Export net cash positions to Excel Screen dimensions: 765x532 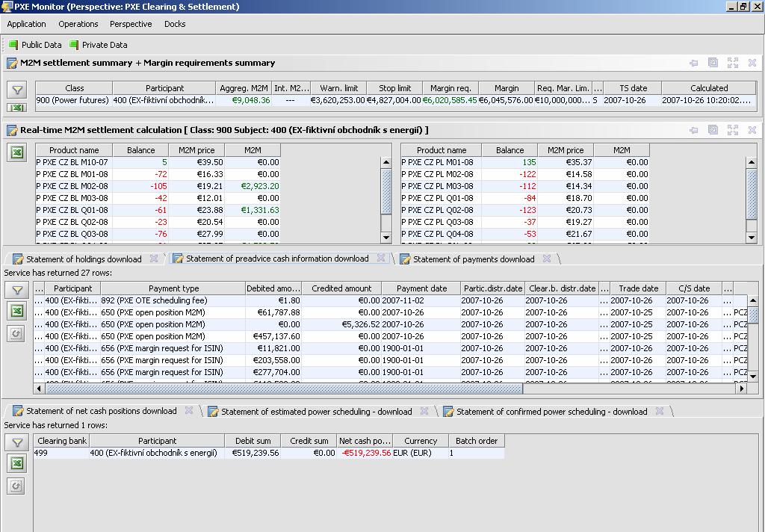pyautogui.click(x=17, y=463)
